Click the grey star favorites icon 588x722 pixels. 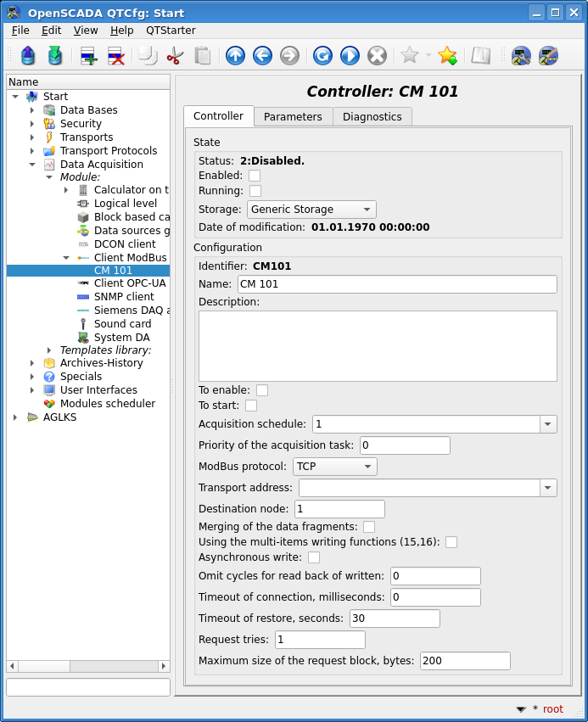(x=409, y=55)
